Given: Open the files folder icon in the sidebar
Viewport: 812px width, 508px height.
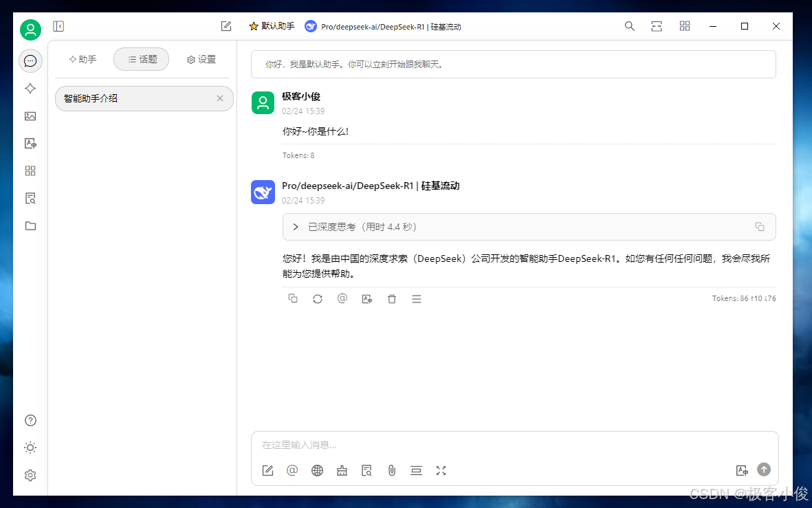Looking at the screenshot, I should 30,225.
